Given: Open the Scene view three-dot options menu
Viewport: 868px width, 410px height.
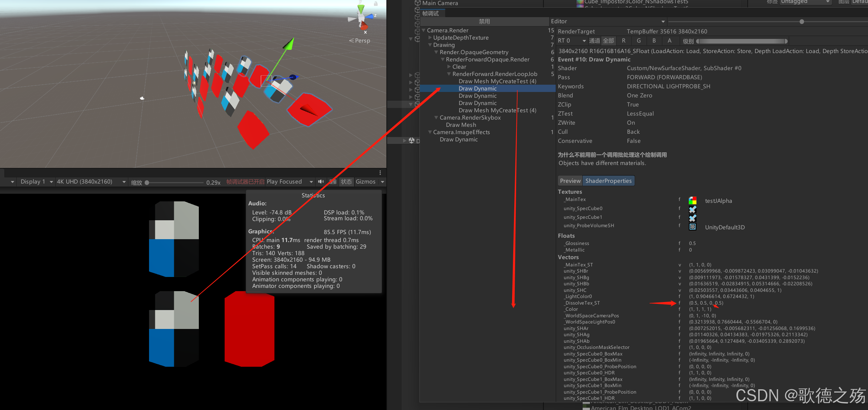Looking at the screenshot, I should click(380, 173).
